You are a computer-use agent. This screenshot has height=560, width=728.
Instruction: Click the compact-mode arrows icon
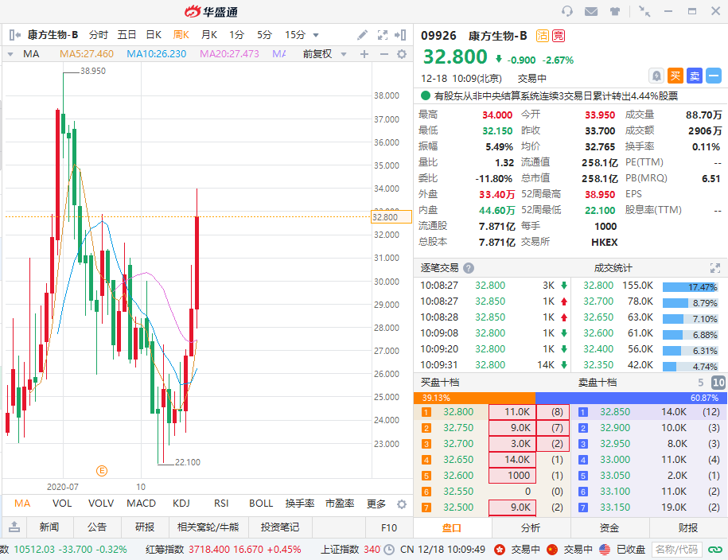644,11
